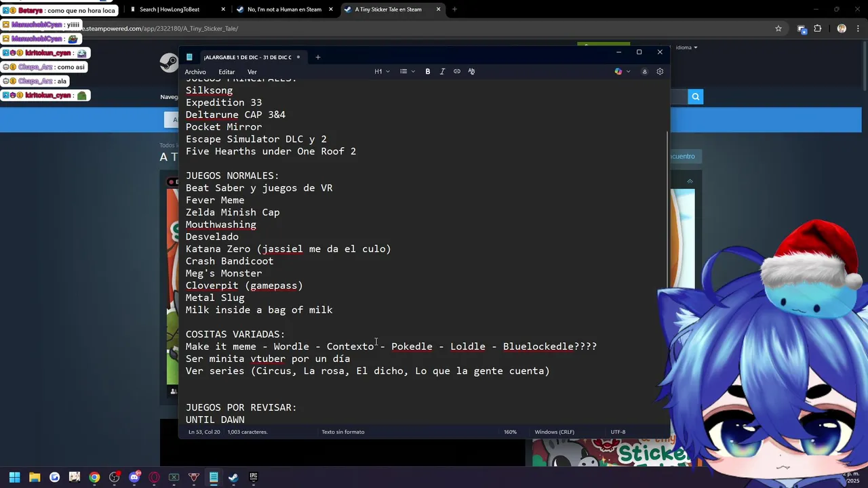Open Discord from the taskbar
The width and height of the screenshot is (868, 488).
coord(134,477)
